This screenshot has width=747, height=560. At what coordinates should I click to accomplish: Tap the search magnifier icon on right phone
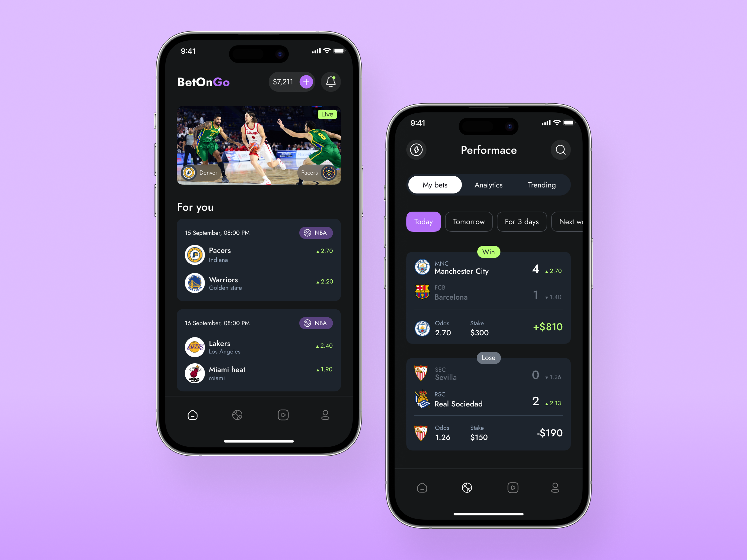pos(561,150)
